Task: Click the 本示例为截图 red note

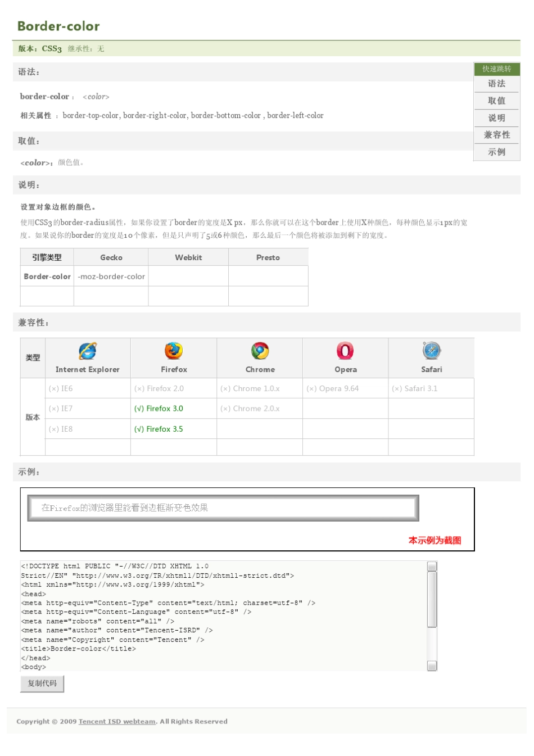Action: [435, 540]
